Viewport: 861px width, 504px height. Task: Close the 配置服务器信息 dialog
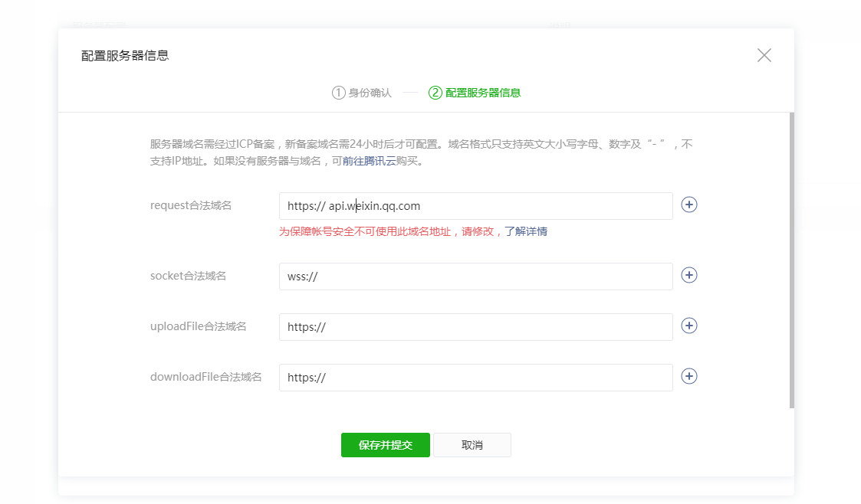(x=764, y=55)
